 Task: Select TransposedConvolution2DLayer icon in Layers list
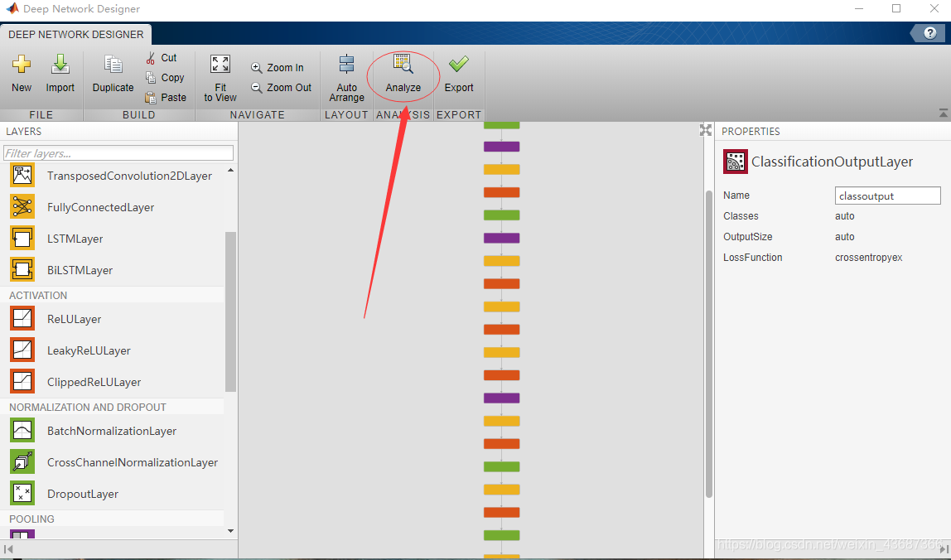tap(22, 176)
